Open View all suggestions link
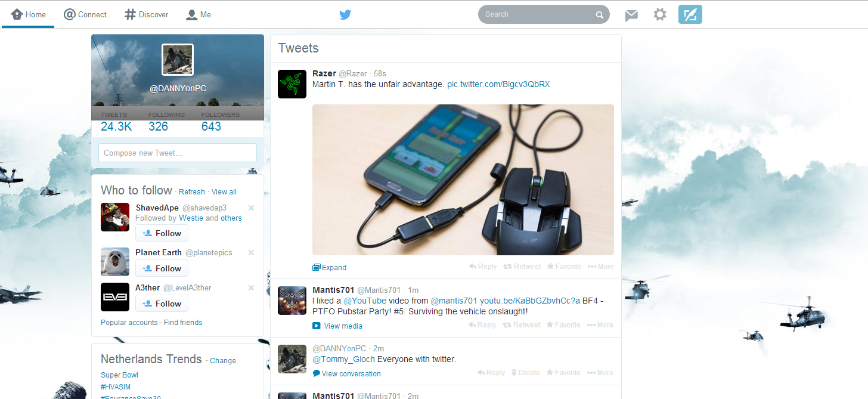The image size is (868, 399). (224, 192)
